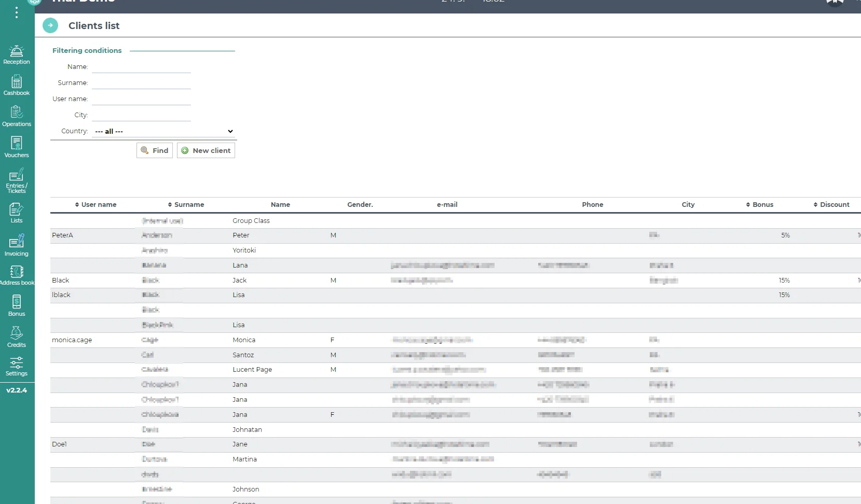The width and height of the screenshot is (861, 504).
Task: Click the arrow icon beside Clients list
Action: (x=50, y=25)
